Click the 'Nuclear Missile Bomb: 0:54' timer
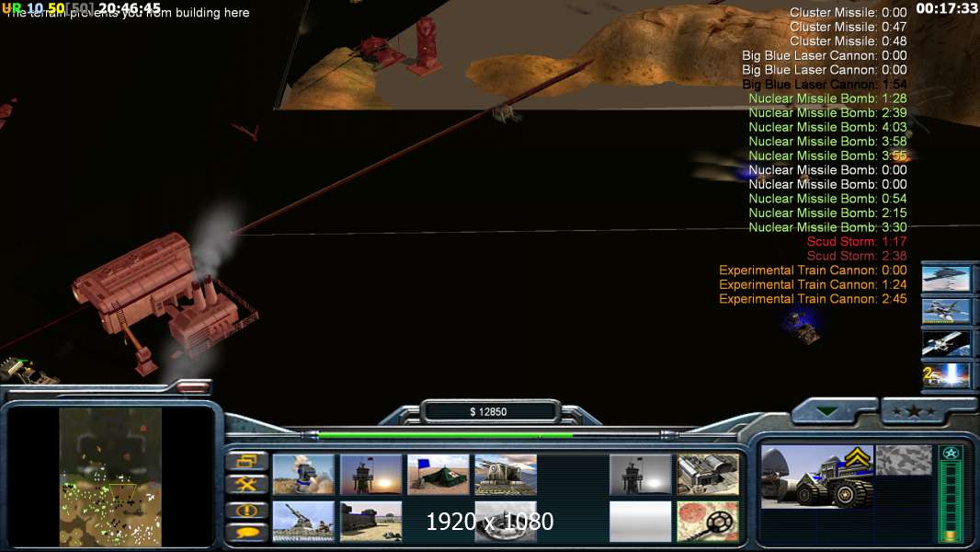This screenshot has height=552, width=980. click(827, 199)
